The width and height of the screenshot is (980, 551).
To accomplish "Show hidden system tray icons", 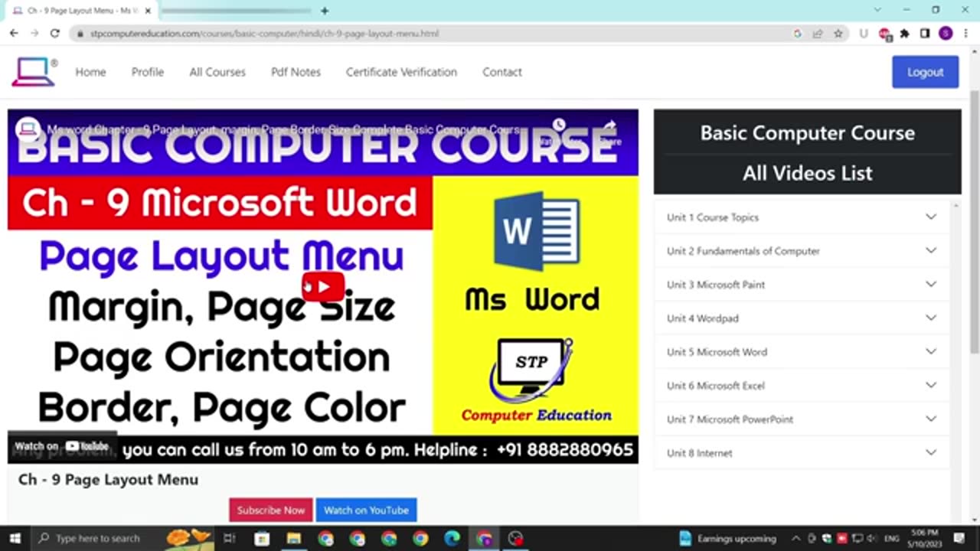I will click(796, 538).
